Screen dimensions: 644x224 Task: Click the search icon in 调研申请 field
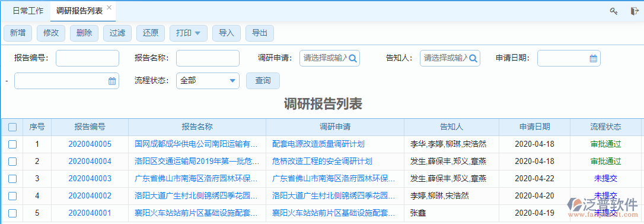click(353, 58)
